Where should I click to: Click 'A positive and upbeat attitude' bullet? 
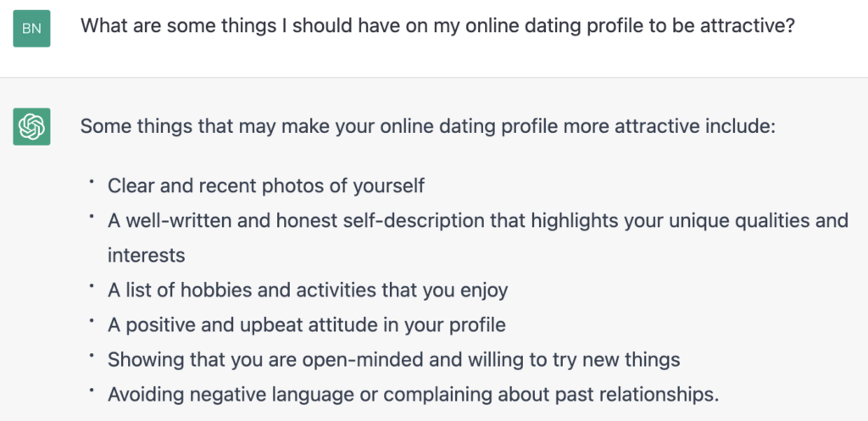tap(307, 324)
